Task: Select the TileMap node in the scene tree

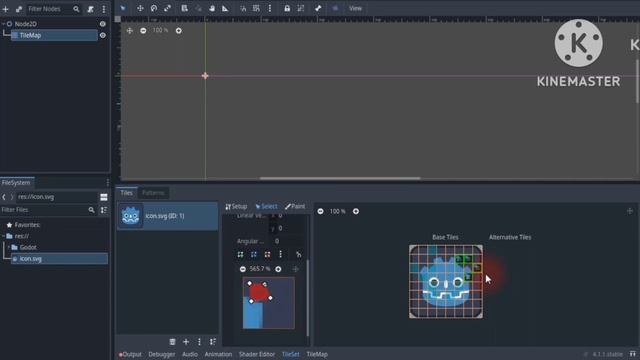Action: 54,36
